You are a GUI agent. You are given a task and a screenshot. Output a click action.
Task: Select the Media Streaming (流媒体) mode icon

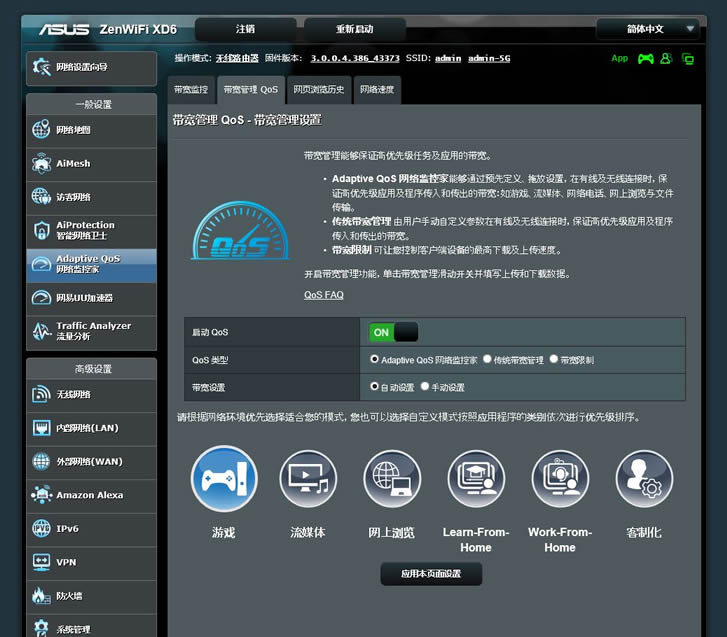(x=308, y=479)
